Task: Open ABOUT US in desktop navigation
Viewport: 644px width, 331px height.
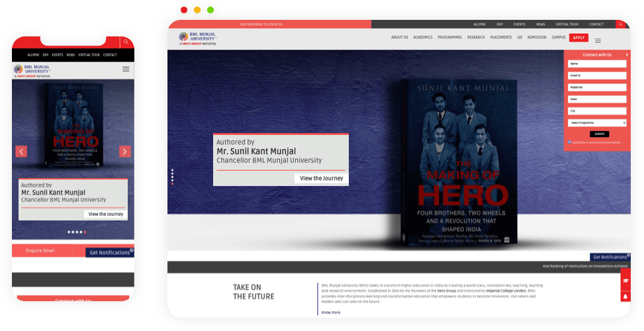Action: [x=399, y=37]
